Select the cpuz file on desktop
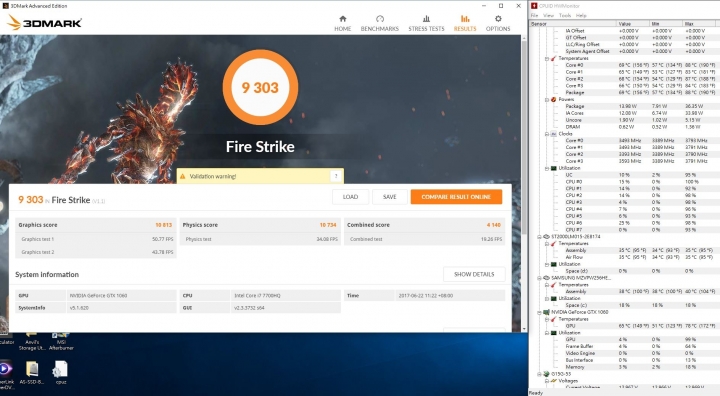 coord(61,372)
